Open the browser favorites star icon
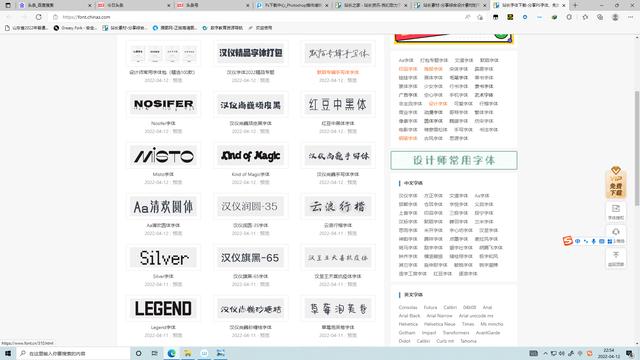The image size is (640, 360). coord(585,17)
